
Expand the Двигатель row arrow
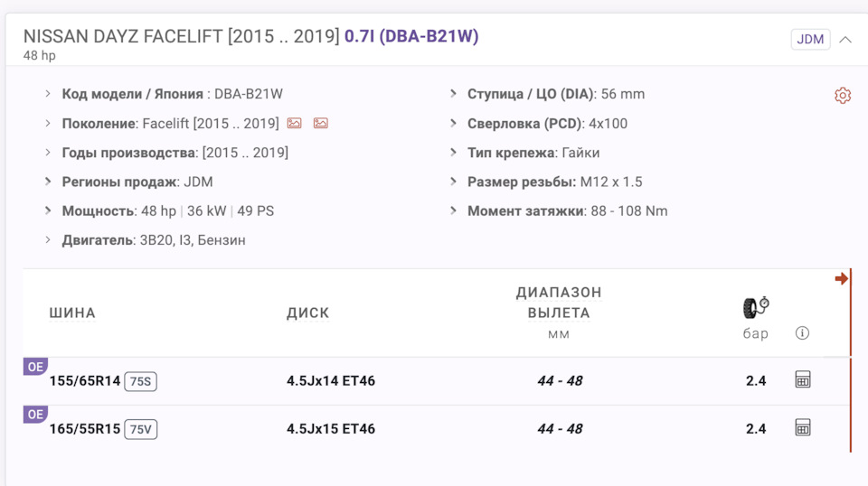(x=48, y=240)
